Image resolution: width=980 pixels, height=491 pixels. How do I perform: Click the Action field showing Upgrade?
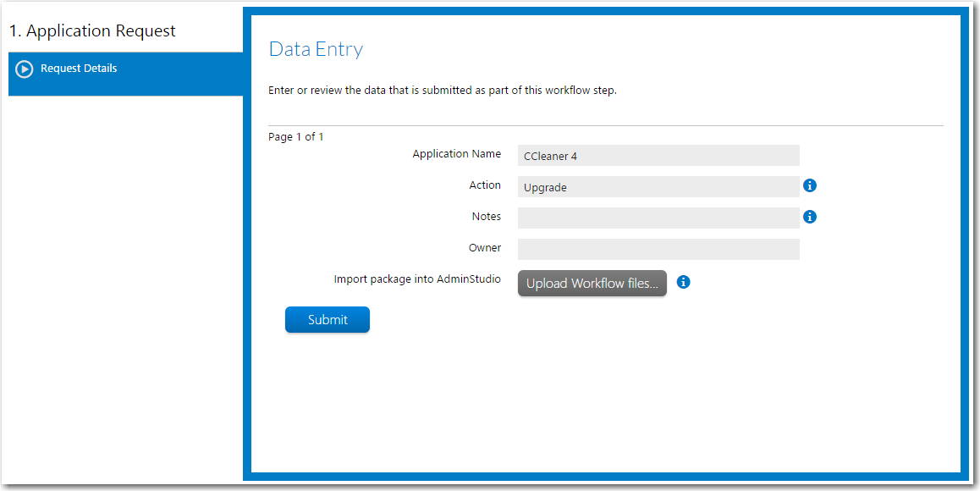tap(658, 187)
